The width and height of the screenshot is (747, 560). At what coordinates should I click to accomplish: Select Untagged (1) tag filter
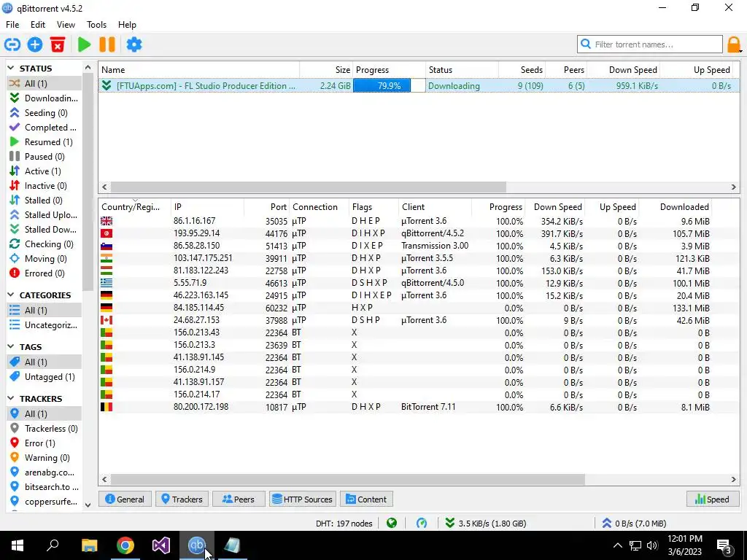tap(44, 377)
